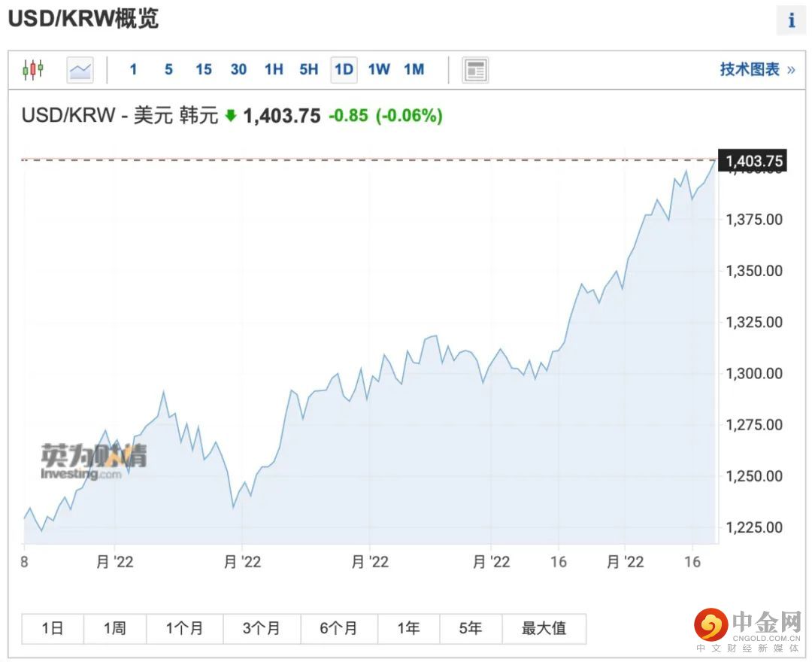This screenshot has height=662, width=812.
Task: Click the USD/KRW - 美元 韩元 title
Action: [120, 115]
